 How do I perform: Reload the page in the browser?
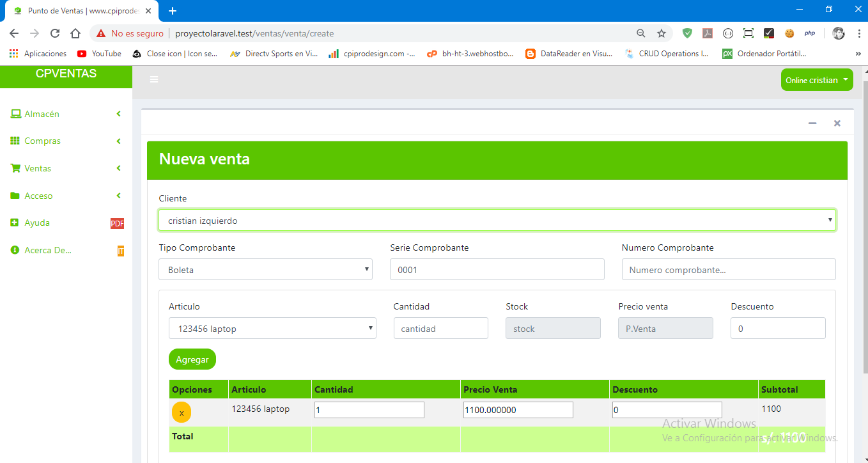click(x=55, y=33)
